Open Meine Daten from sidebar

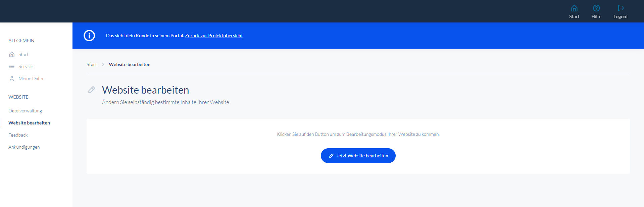pyautogui.click(x=32, y=79)
